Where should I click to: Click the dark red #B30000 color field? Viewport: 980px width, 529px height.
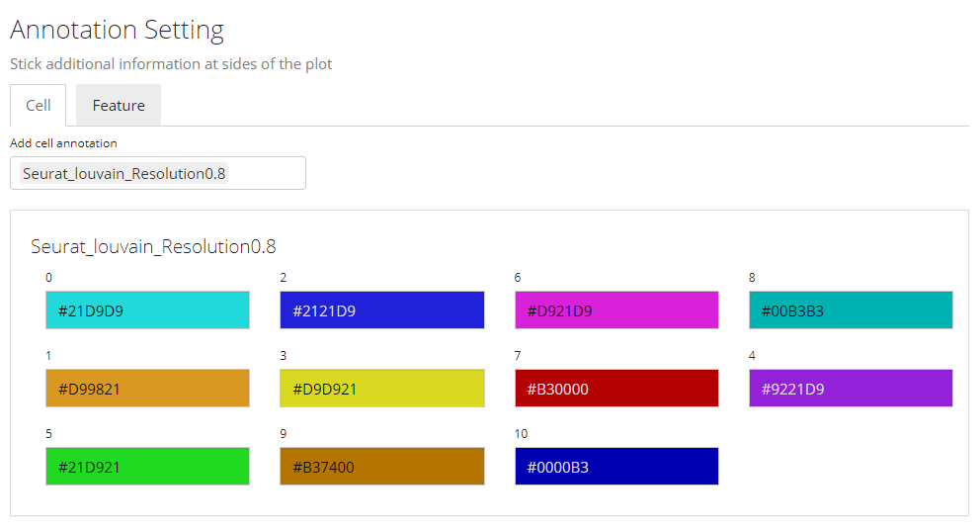pos(616,389)
